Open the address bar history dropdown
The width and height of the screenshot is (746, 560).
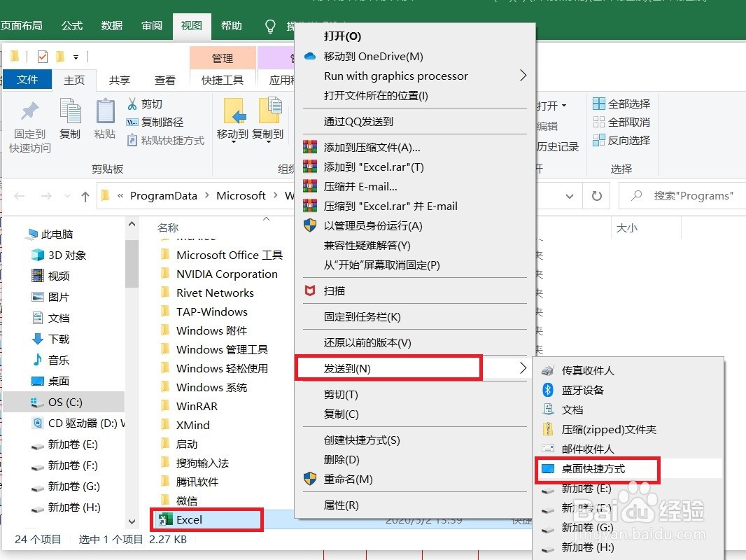(569, 196)
